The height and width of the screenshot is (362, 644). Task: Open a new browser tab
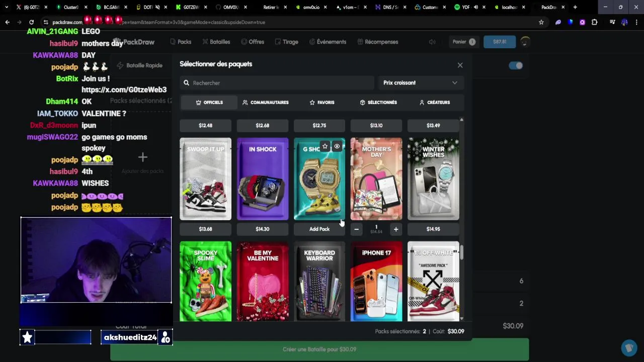pyautogui.click(x=575, y=7)
